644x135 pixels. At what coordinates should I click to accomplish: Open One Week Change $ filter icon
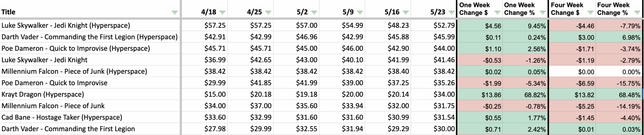coord(497,13)
